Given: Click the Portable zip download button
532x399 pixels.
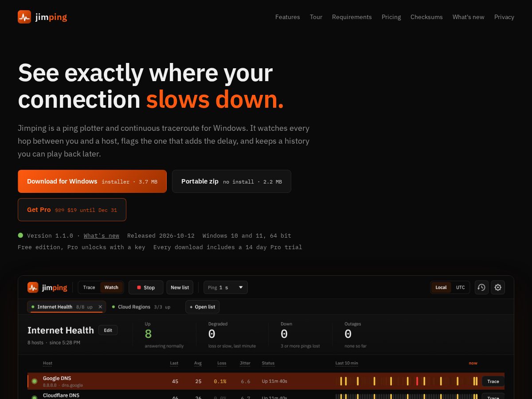Looking at the screenshot, I should pyautogui.click(x=231, y=181).
